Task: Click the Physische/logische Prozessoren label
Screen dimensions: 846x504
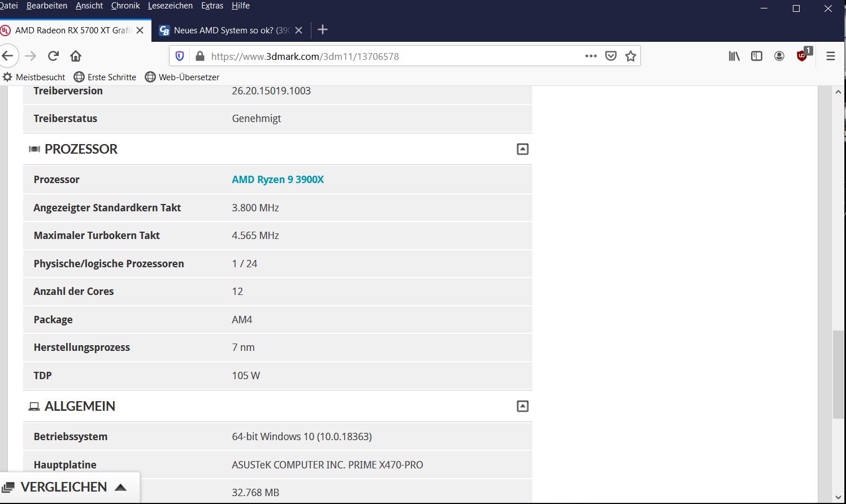Action: tap(109, 264)
